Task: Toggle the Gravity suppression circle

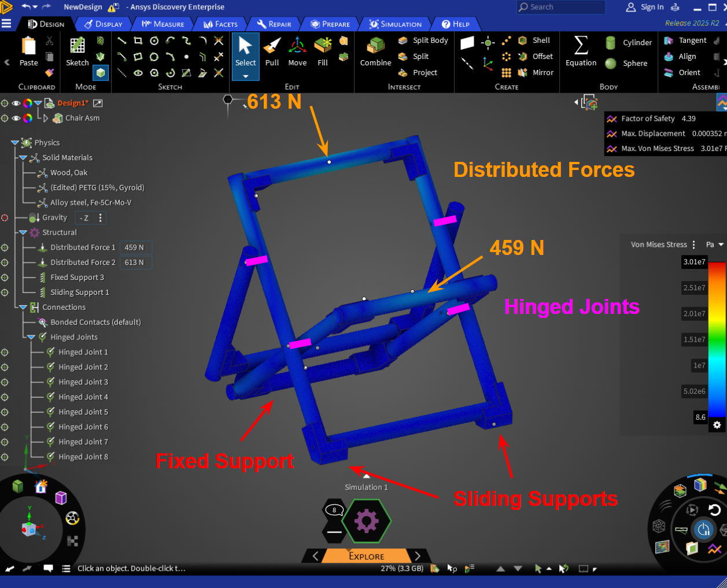Action: tap(5, 218)
